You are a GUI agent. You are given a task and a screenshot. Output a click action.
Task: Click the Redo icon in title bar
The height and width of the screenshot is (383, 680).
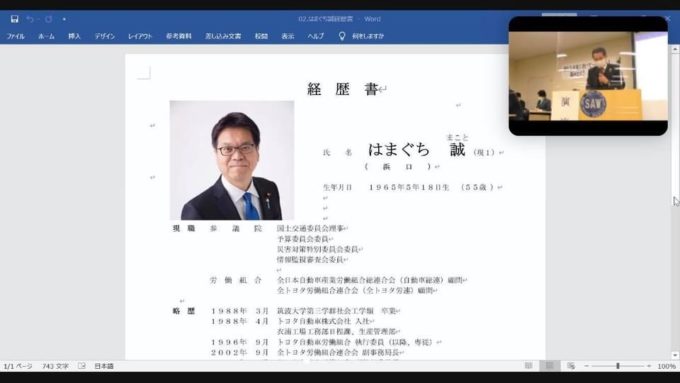point(49,19)
